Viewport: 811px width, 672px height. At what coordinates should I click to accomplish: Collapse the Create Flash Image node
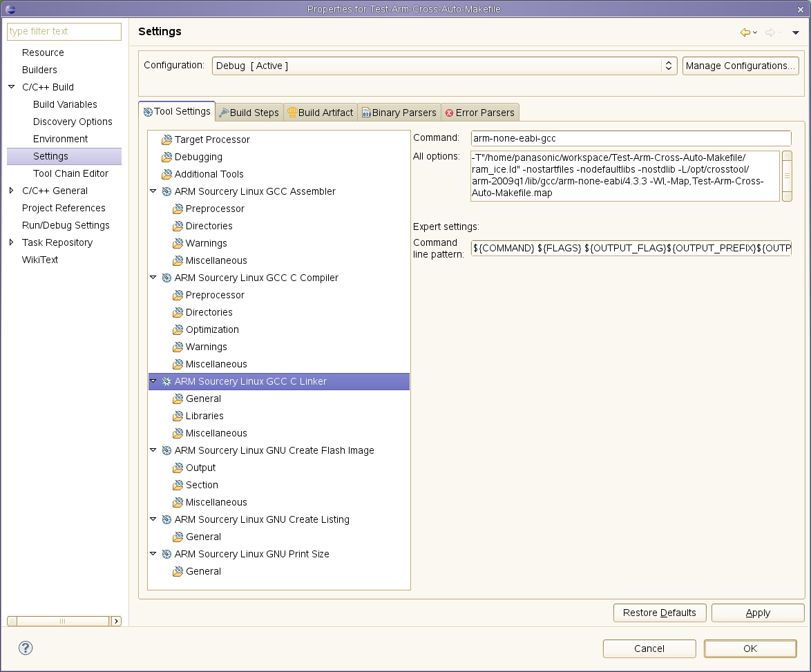click(153, 450)
